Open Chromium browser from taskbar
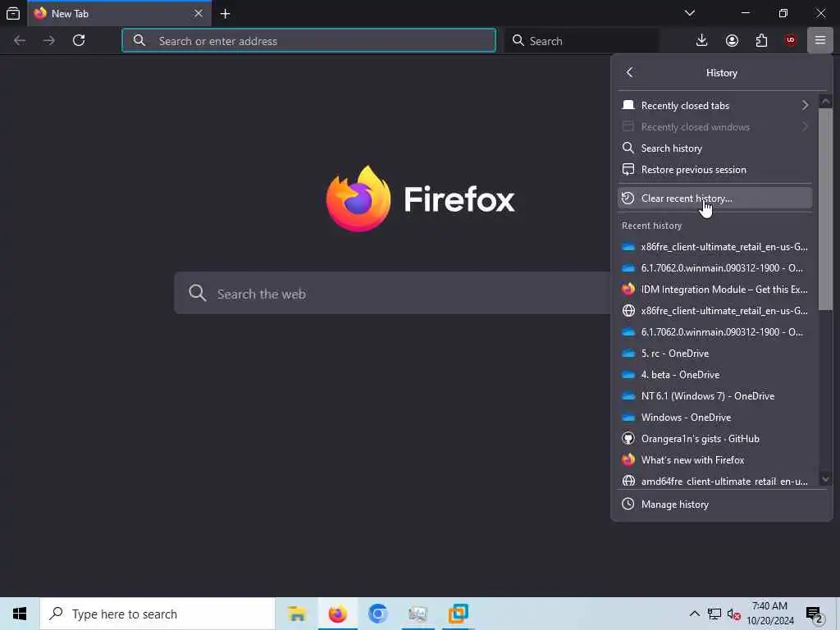The height and width of the screenshot is (630, 840). (377, 614)
